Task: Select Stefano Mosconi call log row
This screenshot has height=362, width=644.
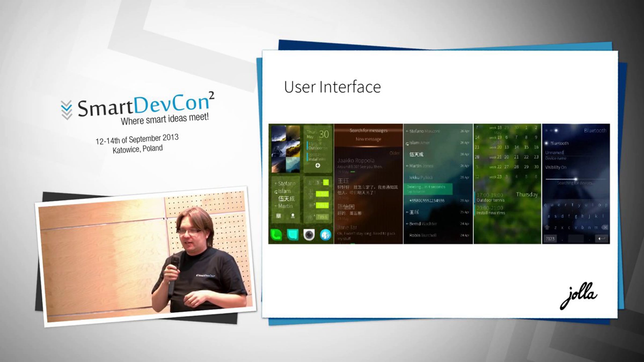Action: (x=438, y=131)
